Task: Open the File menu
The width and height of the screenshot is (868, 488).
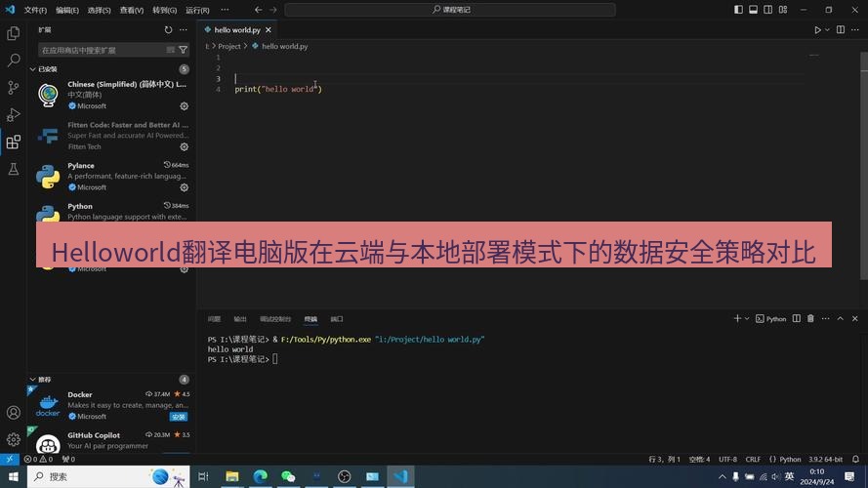Action: tap(35, 10)
